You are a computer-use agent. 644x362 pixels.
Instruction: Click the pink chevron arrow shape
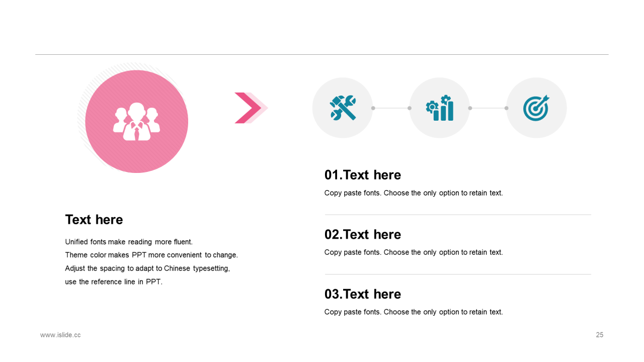(248, 108)
